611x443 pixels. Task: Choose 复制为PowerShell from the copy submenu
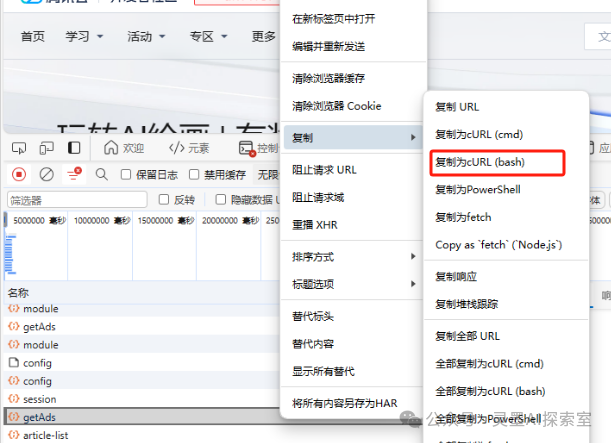pos(477,189)
